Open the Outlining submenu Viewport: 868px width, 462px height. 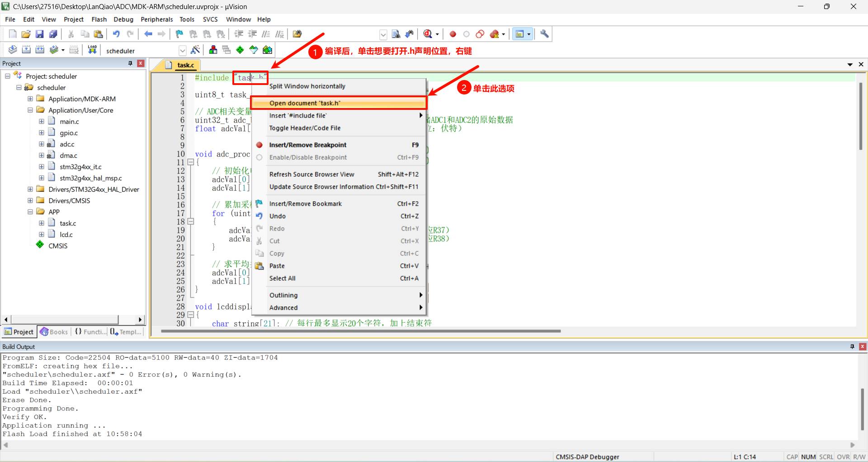[x=339, y=295]
